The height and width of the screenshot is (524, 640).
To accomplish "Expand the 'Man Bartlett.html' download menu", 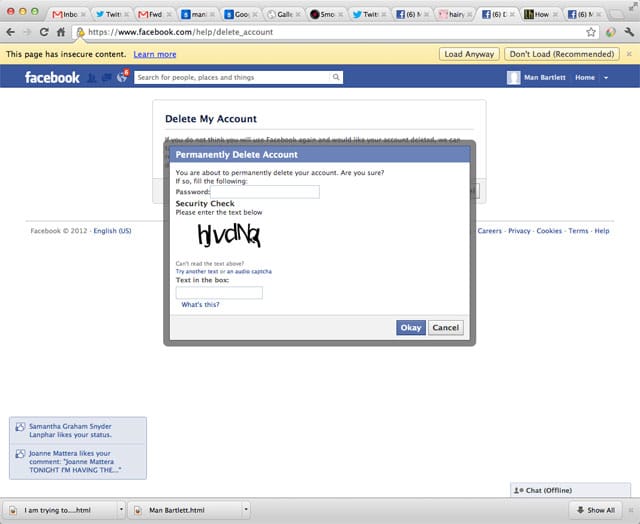I will pyautogui.click(x=245, y=509).
